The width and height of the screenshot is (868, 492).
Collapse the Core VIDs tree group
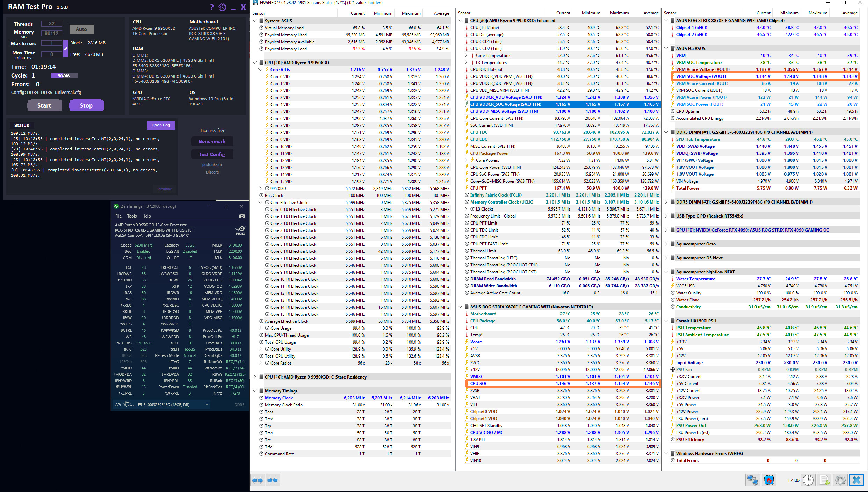260,69
